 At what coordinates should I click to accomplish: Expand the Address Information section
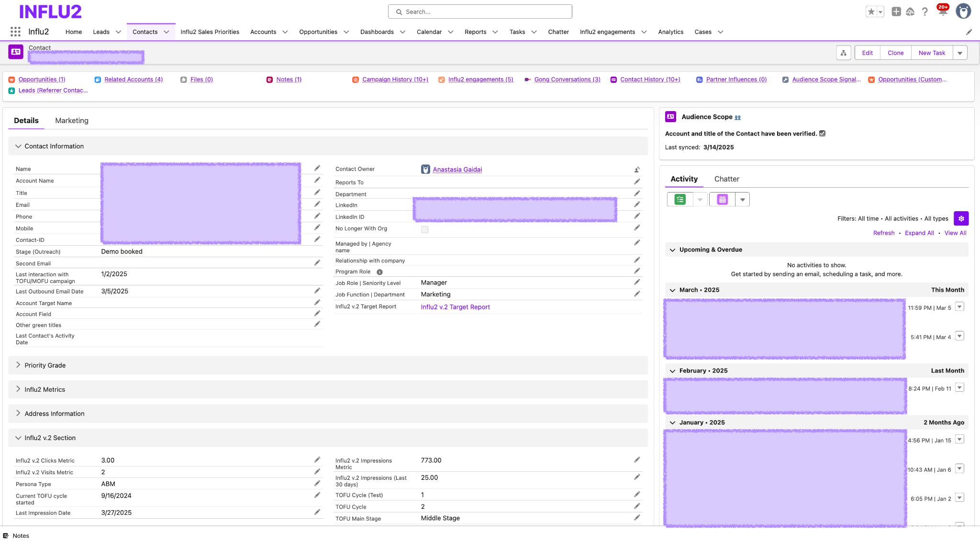click(x=18, y=413)
